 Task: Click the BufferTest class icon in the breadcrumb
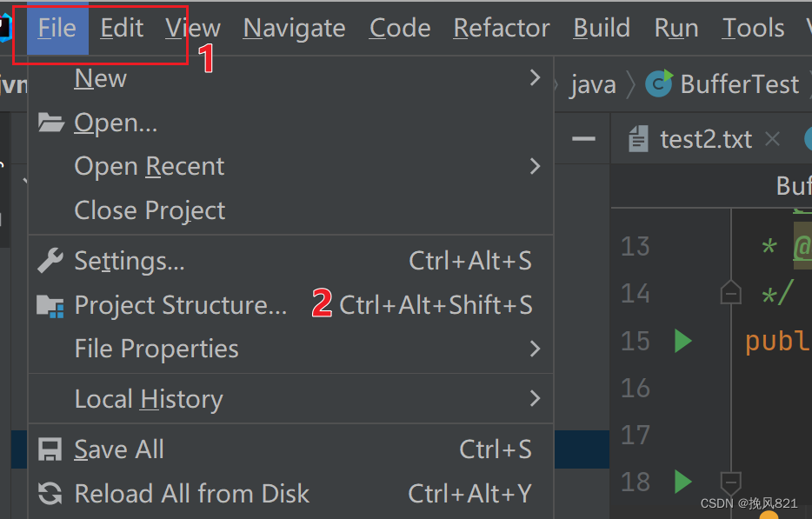[x=659, y=83]
